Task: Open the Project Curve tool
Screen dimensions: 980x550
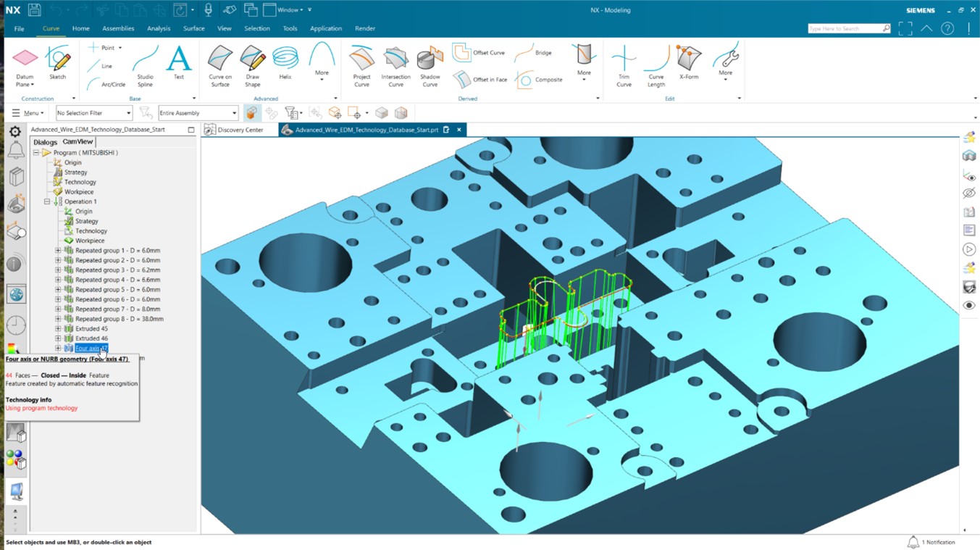Action: click(361, 64)
